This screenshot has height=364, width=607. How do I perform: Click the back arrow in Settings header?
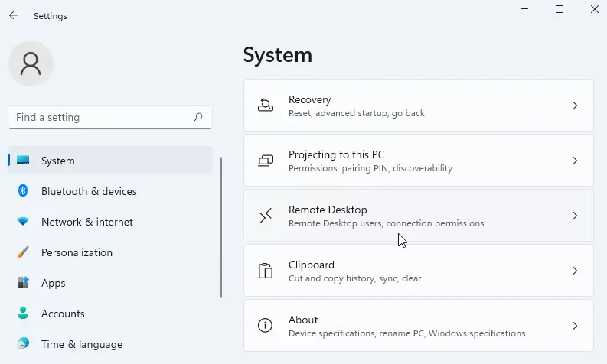14,15
